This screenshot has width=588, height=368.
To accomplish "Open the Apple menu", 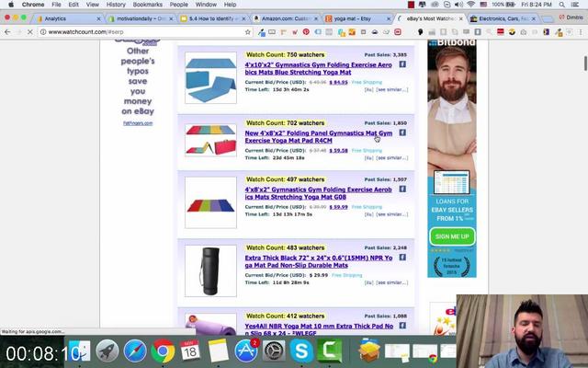I will coord(11,5).
